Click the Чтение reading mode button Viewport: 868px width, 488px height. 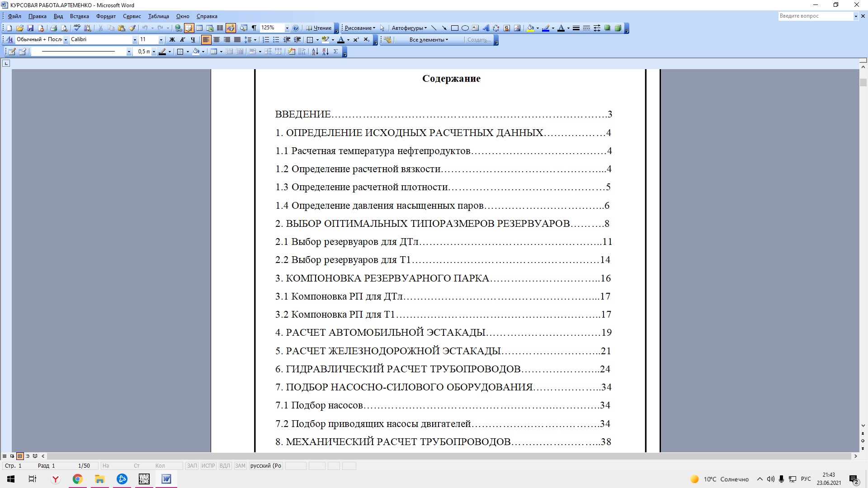click(x=319, y=28)
